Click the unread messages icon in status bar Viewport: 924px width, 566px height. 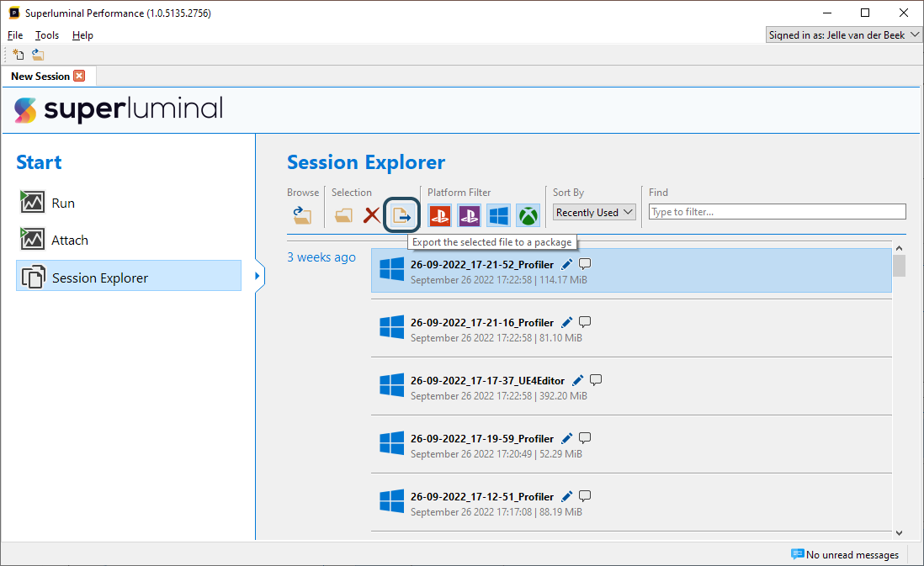coord(797,554)
